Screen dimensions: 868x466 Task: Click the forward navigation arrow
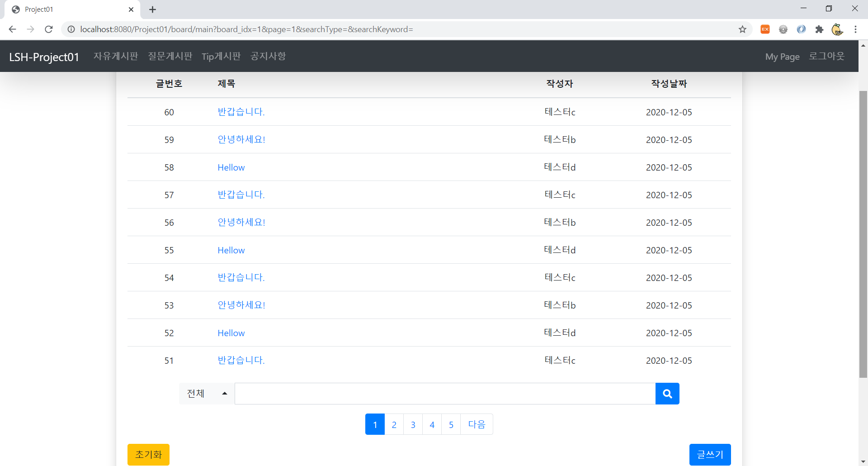tap(31, 29)
